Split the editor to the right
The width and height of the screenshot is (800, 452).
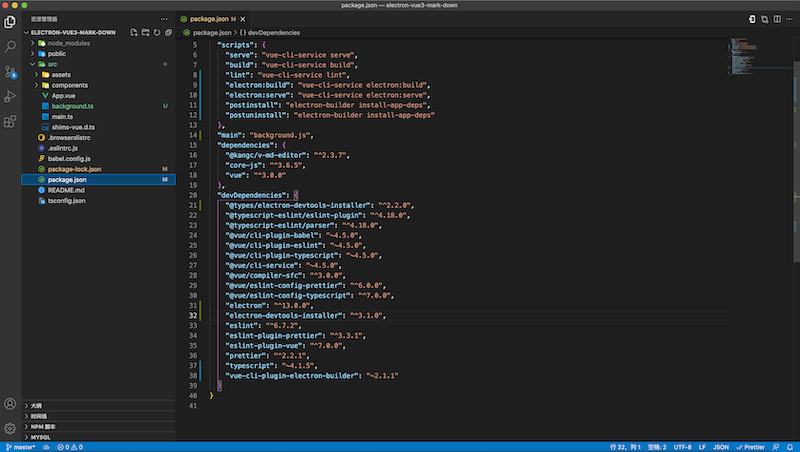click(x=777, y=19)
